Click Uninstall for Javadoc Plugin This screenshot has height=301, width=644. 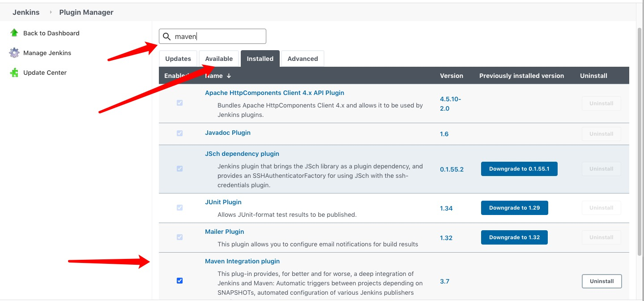[601, 134]
